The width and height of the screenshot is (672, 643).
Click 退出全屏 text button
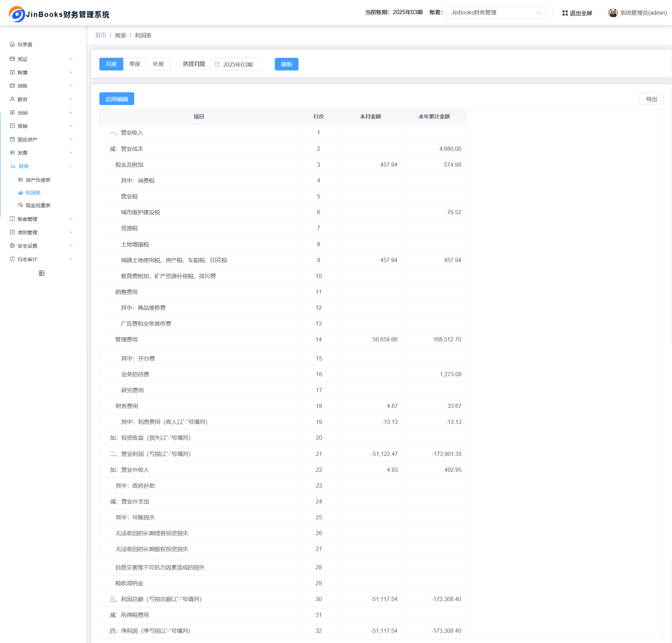(581, 13)
